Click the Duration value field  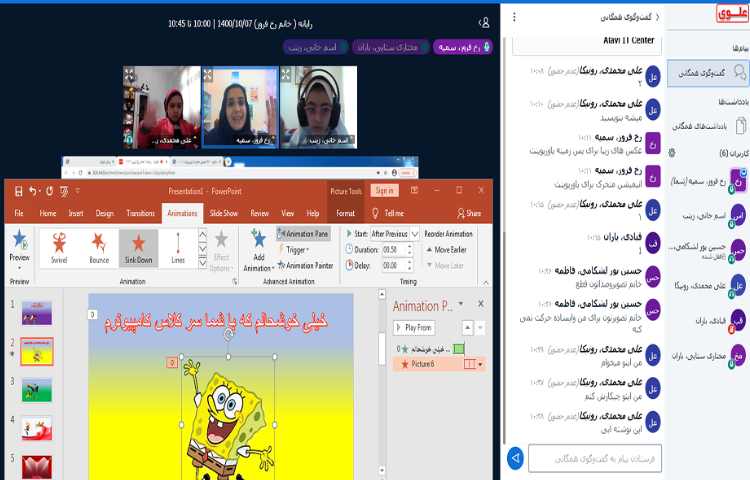[x=393, y=250]
